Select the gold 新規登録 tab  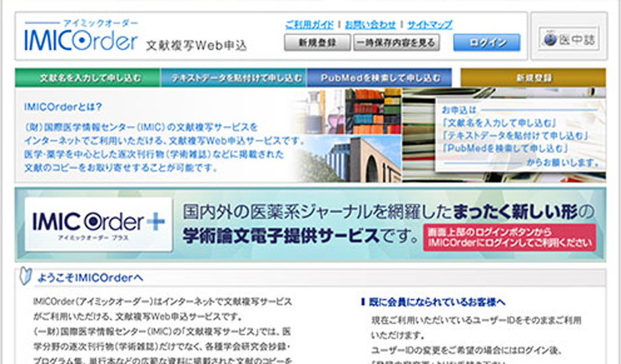533,78
